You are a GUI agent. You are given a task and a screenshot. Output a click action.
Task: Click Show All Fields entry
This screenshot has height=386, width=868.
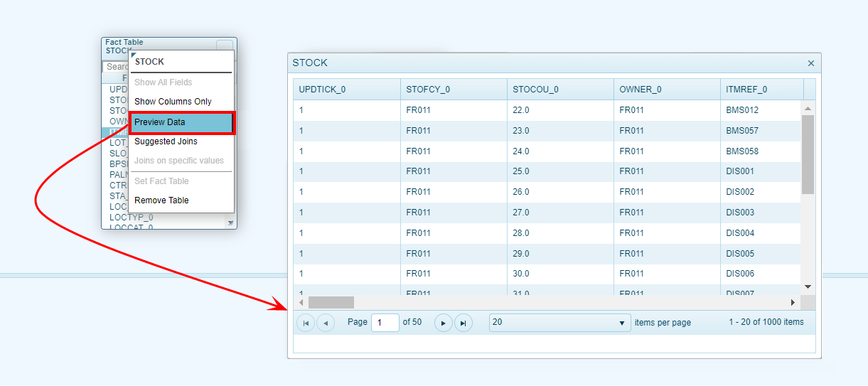click(182, 82)
